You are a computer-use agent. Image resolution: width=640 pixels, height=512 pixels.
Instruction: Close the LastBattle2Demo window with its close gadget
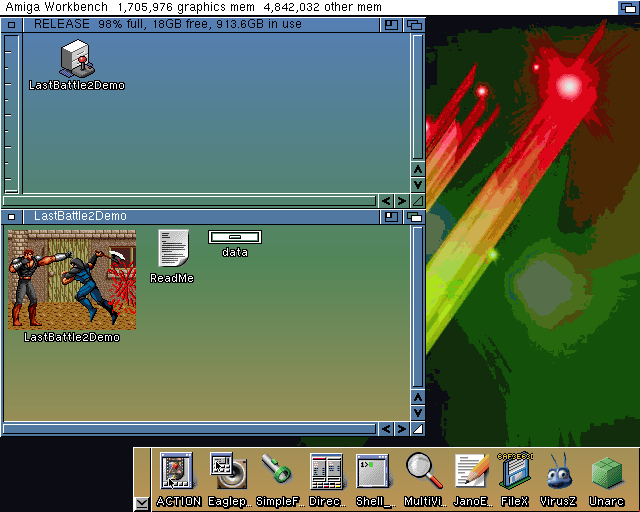11,217
